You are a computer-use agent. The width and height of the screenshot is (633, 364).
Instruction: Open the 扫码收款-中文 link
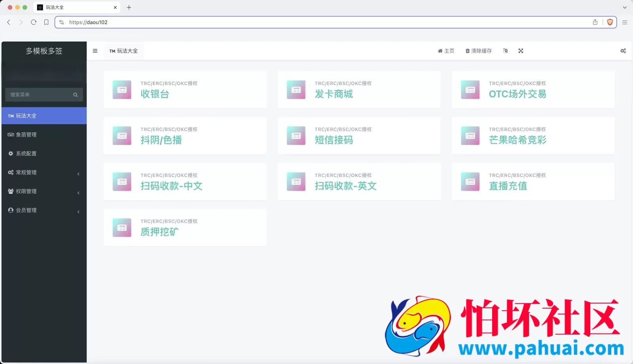click(x=171, y=186)
